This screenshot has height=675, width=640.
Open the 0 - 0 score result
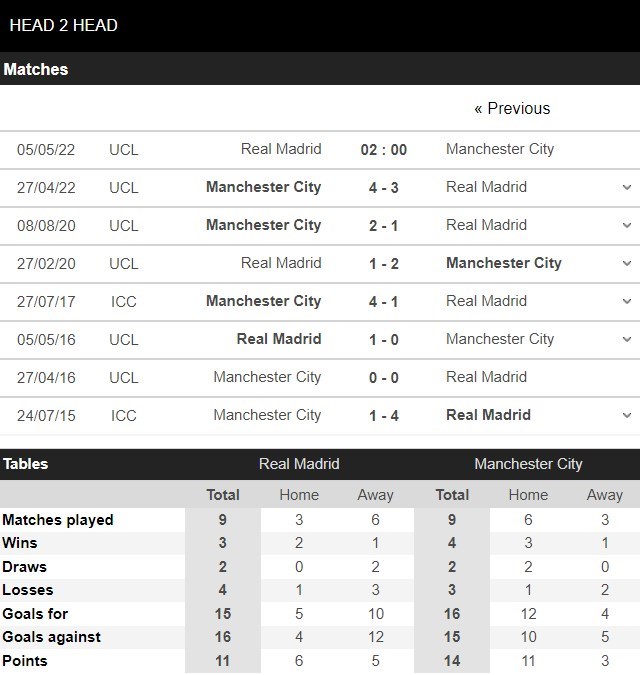click(383, 377)
